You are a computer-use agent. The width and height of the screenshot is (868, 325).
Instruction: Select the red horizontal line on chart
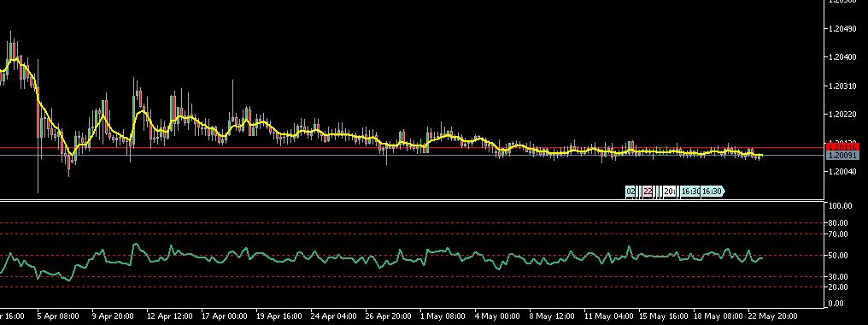tap(412, 147)
